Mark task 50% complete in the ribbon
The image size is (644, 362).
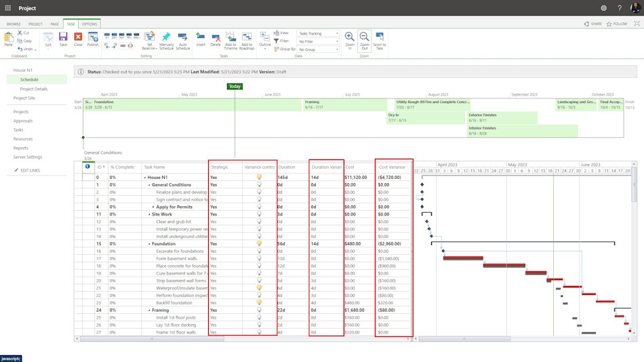[x=121, y=36]
